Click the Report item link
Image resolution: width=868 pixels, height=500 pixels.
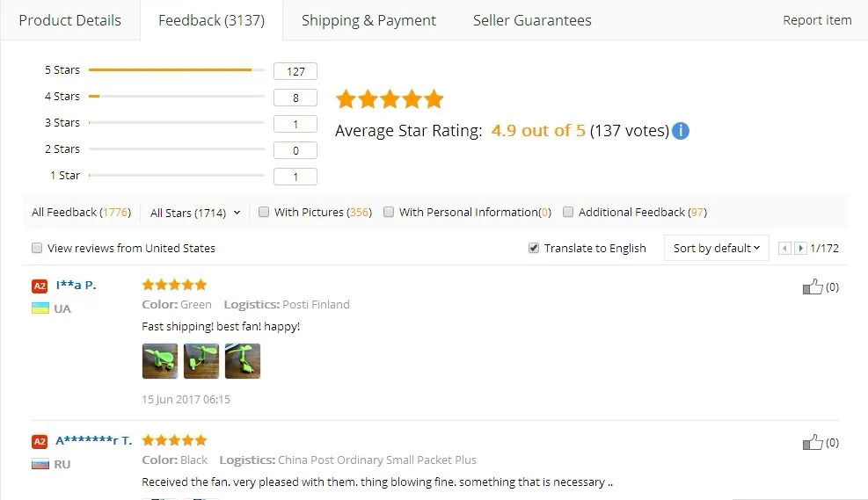817,20
